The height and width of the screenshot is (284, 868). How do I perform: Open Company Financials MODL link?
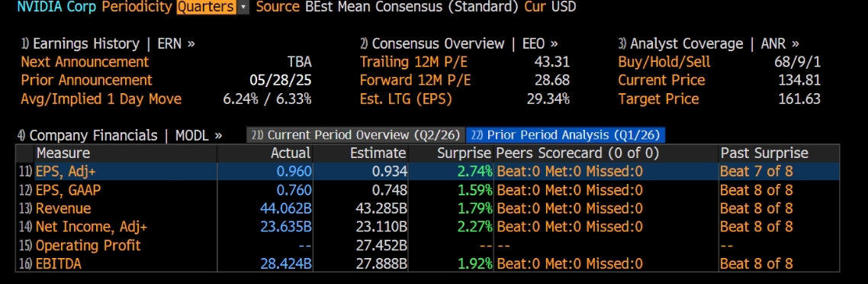point(120,136)
